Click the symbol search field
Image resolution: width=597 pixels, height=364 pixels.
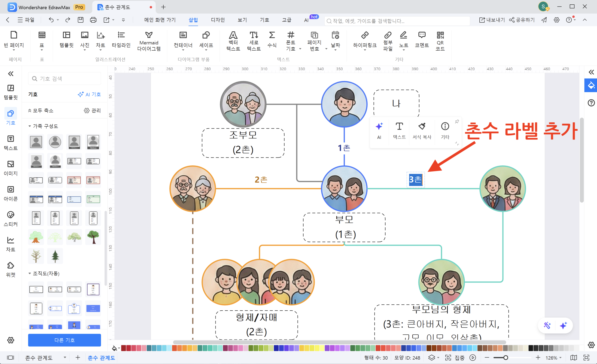click(64, 79)
